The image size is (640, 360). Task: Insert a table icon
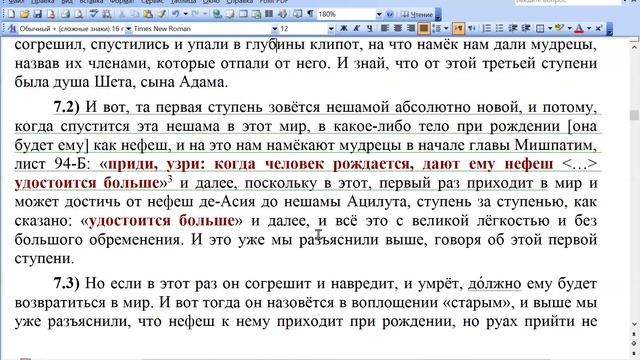coord(243,14)
